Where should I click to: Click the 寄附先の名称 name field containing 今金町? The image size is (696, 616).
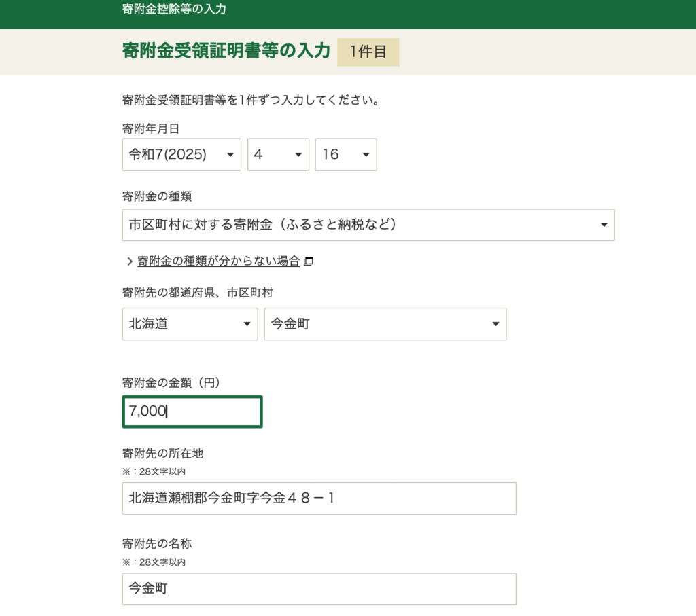click(x=319, y=589)
